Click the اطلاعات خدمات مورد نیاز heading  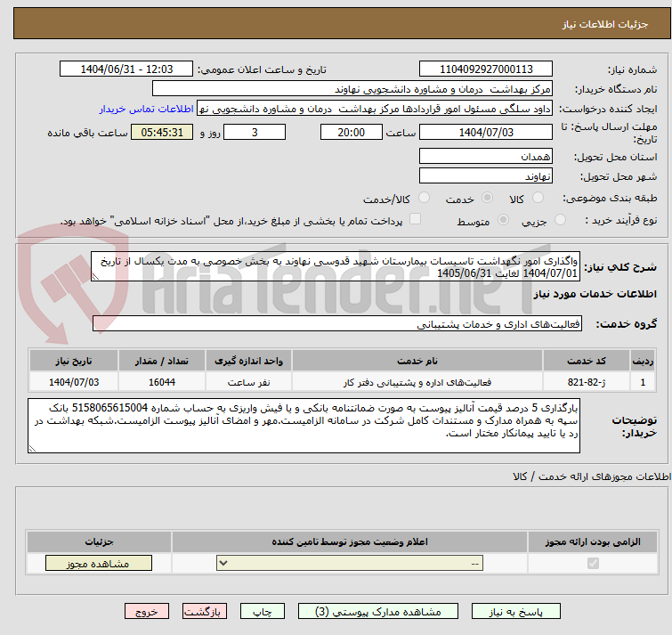595,294
